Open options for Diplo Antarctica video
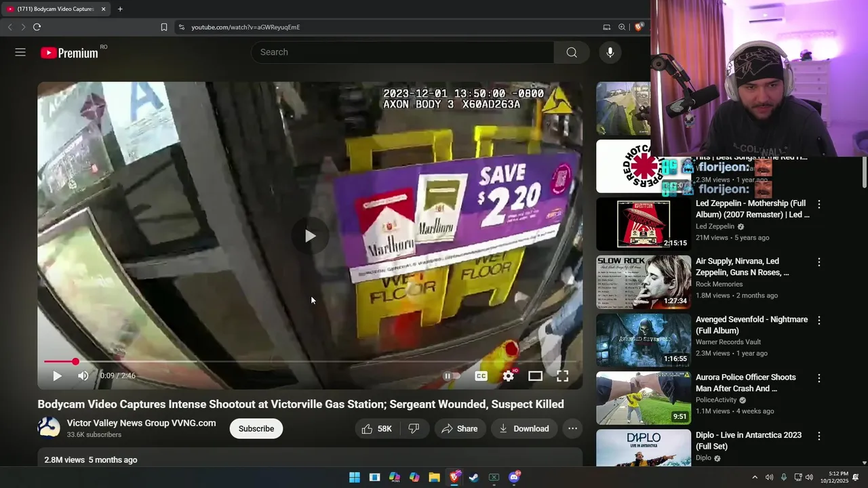 coord(819,436)
